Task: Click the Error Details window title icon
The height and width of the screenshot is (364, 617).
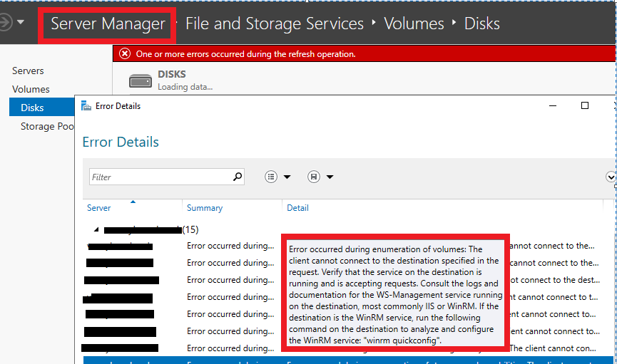Action: click(86, 105)
